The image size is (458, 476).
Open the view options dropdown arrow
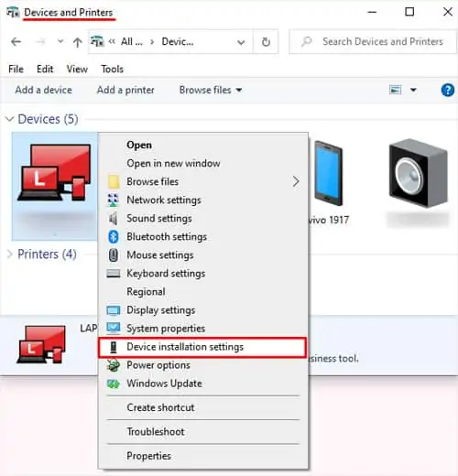(413, 90)
